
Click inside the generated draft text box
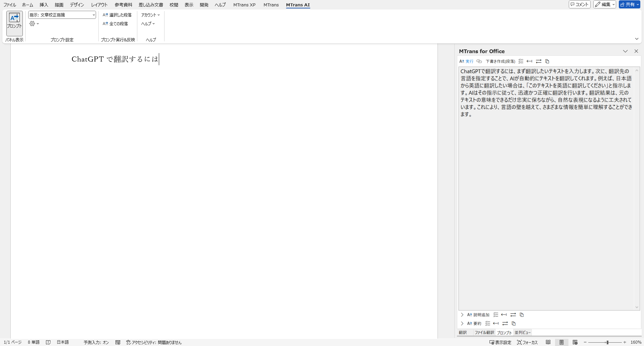(x=546, y=188)
